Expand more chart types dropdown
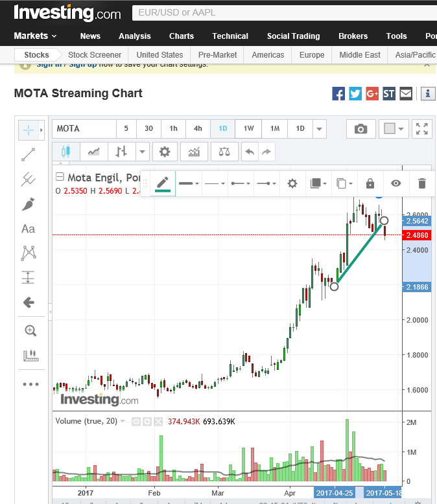437x504 pixels. coord(142,152)
